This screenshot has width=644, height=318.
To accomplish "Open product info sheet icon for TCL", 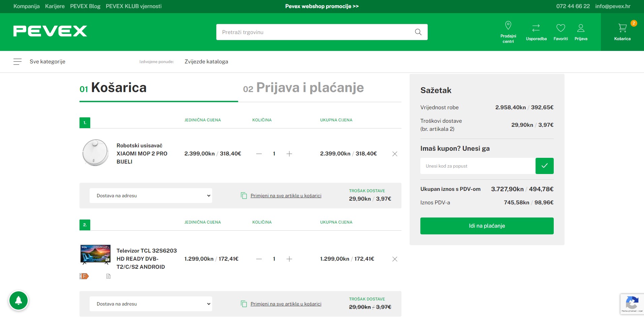I will pos(108,276).
